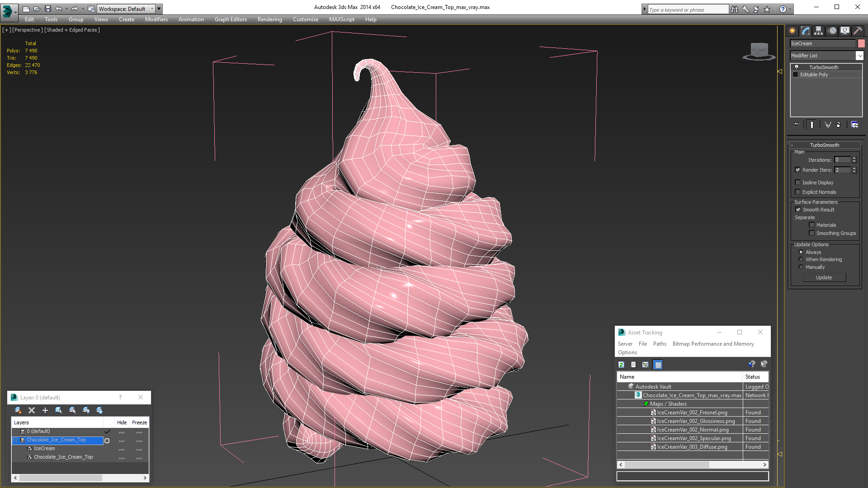The width and height of the screenshot is (868, 488).
Task: Disable Smooth Result checkbox
Action: tap(798, 210)
